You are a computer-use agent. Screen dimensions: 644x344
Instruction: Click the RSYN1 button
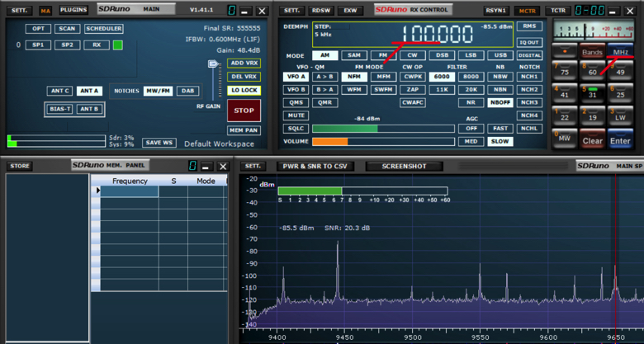(x=495, y=10)
